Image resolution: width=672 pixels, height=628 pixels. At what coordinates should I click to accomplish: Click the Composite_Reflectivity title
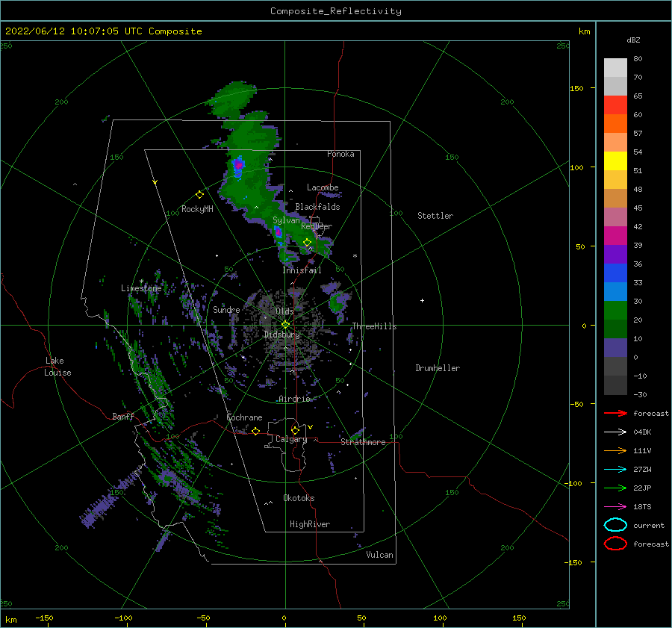pos(336,11)
